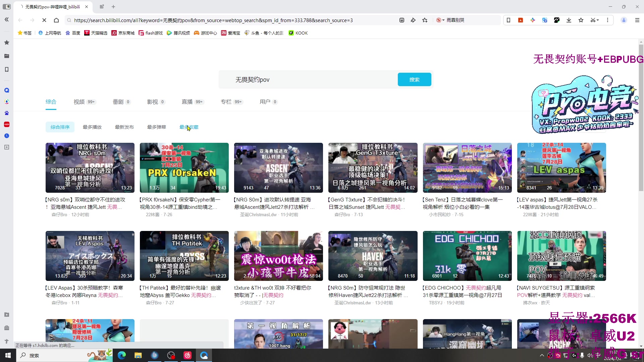Viewport: 644px width, 362px height.
Task: Open Sen Tenz 日落之城 video thumbnail
Action: (x=467, y=168)
